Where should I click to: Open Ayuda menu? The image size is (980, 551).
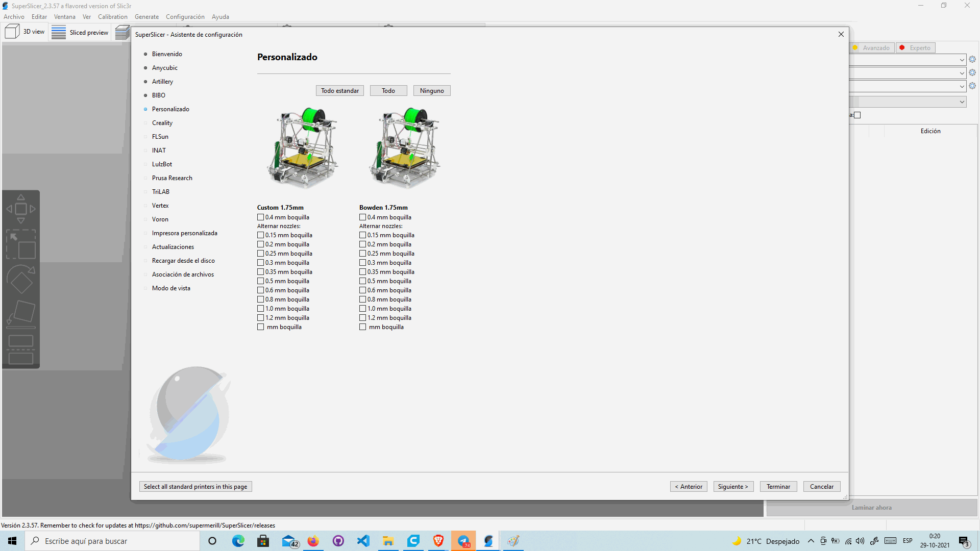pos(220,17)
